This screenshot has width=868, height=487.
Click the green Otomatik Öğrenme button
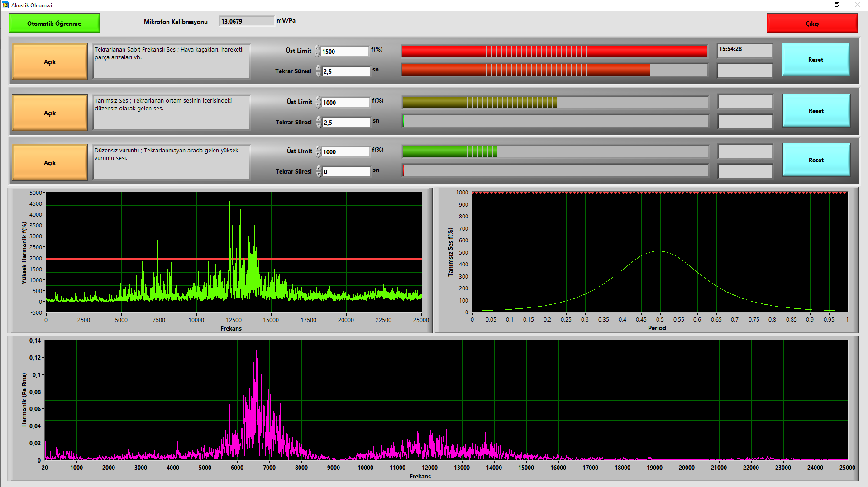click(54, 23)
